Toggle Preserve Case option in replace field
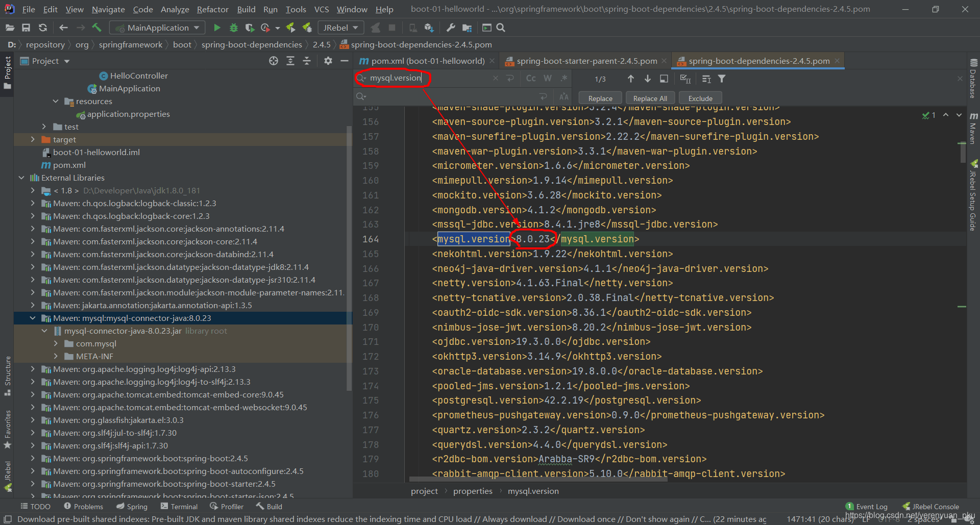The height and width of the screenshot is (525, 980). pos(564,96)
